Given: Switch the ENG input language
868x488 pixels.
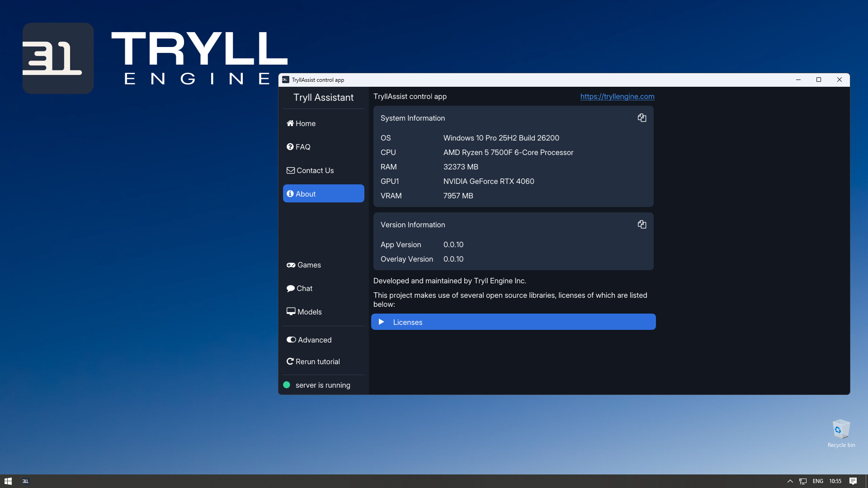Looking at the screenshot, I should pyautogui.click(x=817, y=481).
